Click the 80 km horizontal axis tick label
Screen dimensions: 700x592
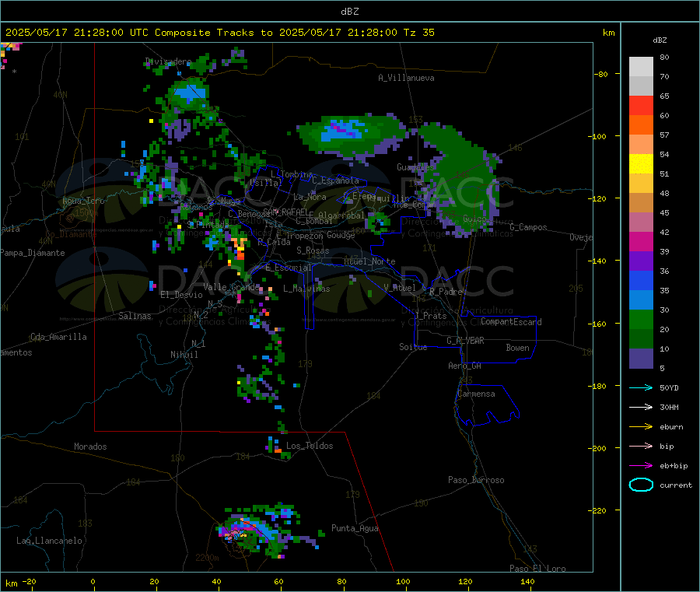[341, 581]
